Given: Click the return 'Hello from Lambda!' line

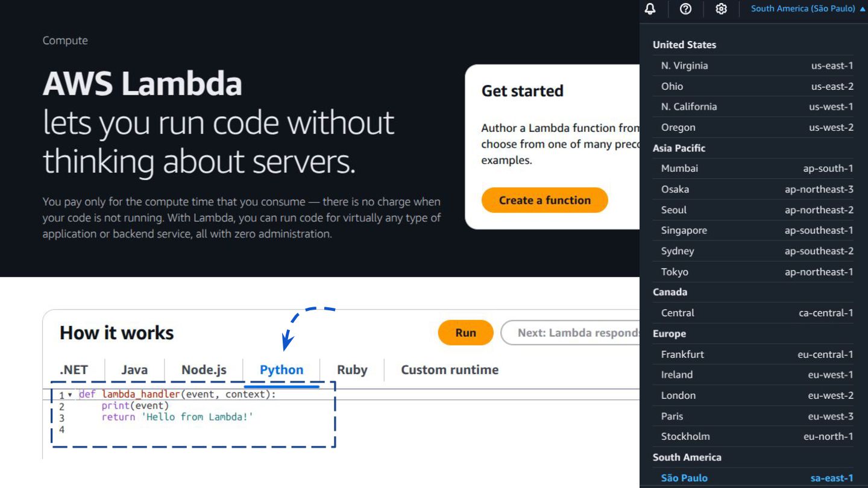Looking at the screenshot, I should [177, 417].
